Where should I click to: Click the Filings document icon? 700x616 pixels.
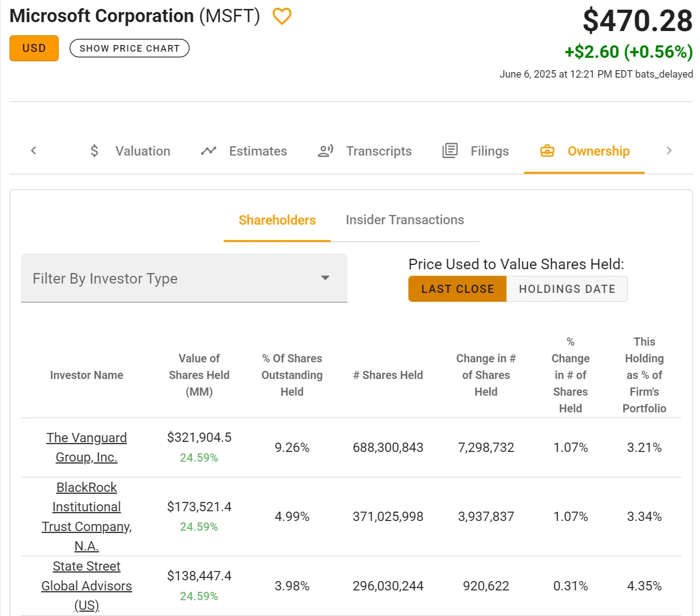click(450, 151)
